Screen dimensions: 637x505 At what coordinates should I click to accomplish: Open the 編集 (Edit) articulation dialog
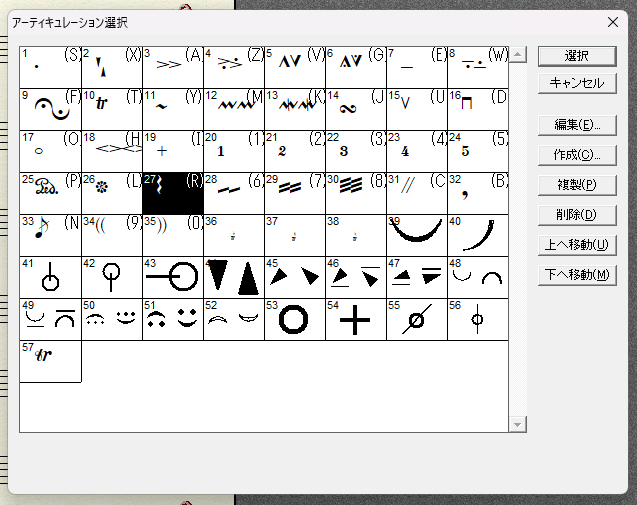coord(576,125)
